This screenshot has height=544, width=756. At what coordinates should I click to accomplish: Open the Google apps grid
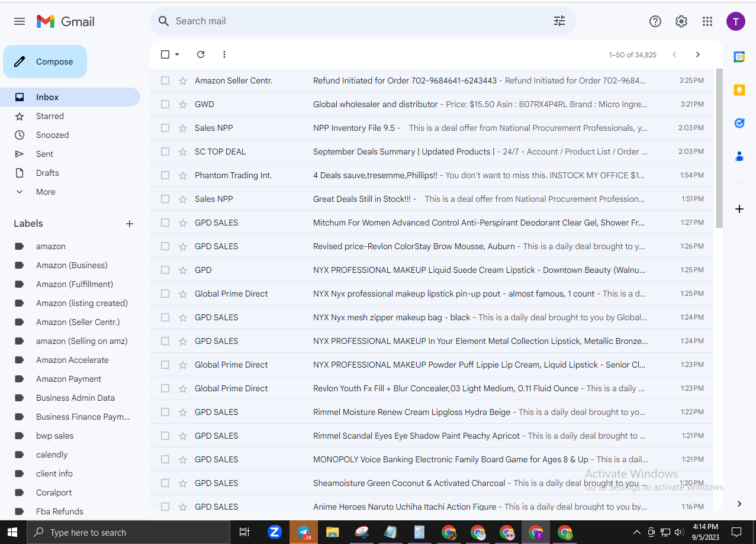(707, 21)
